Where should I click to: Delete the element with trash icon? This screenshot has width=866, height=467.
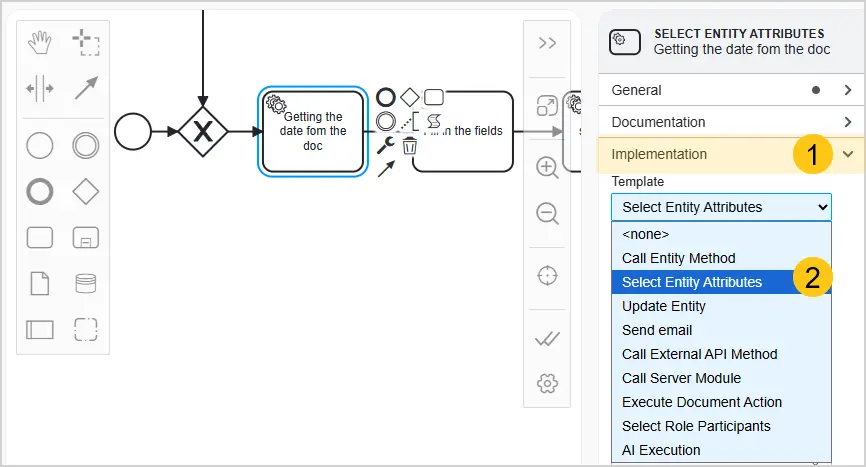[409, 146]
